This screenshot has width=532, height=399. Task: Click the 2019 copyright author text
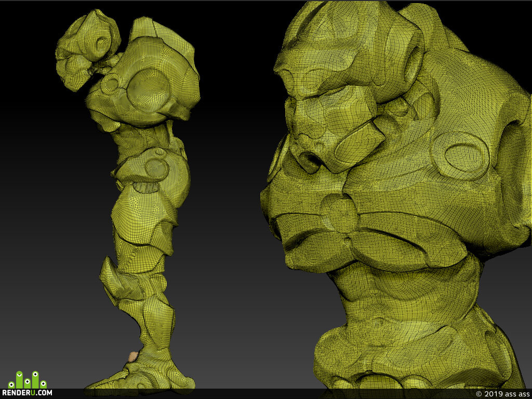(503, 394)
